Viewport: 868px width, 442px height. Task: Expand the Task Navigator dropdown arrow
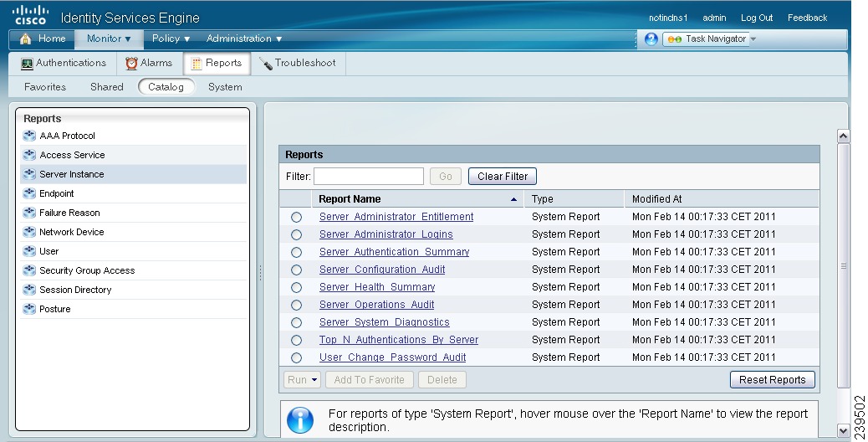[x=753, y=39]
